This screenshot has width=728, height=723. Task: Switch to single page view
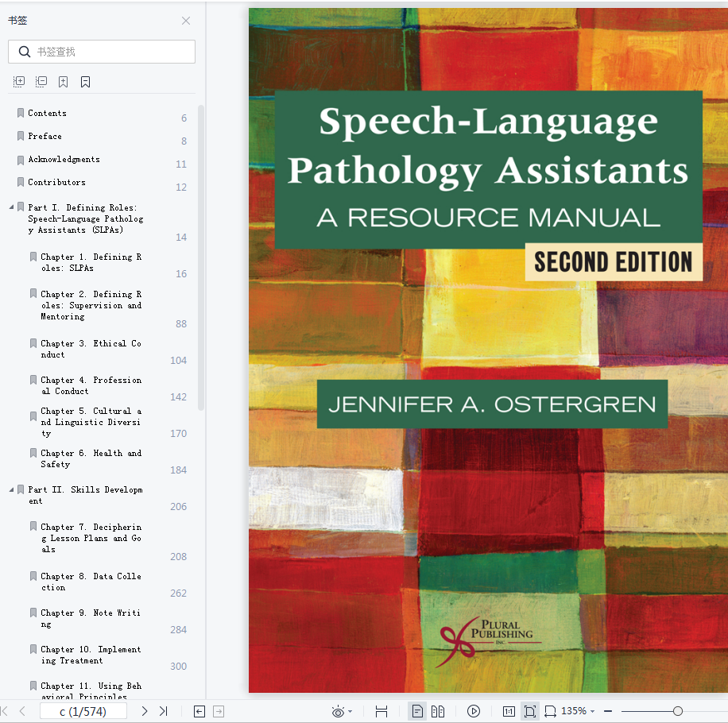click(417, 711)
